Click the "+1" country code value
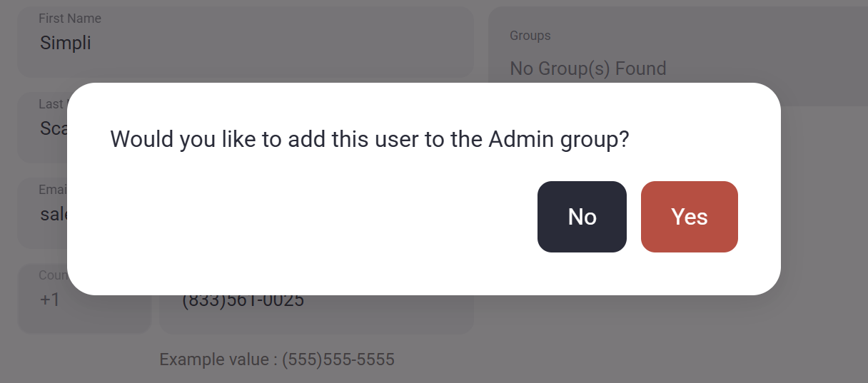The height and width of the screenshot is (383, 868). pyautogui.click(x=50, y=300)
